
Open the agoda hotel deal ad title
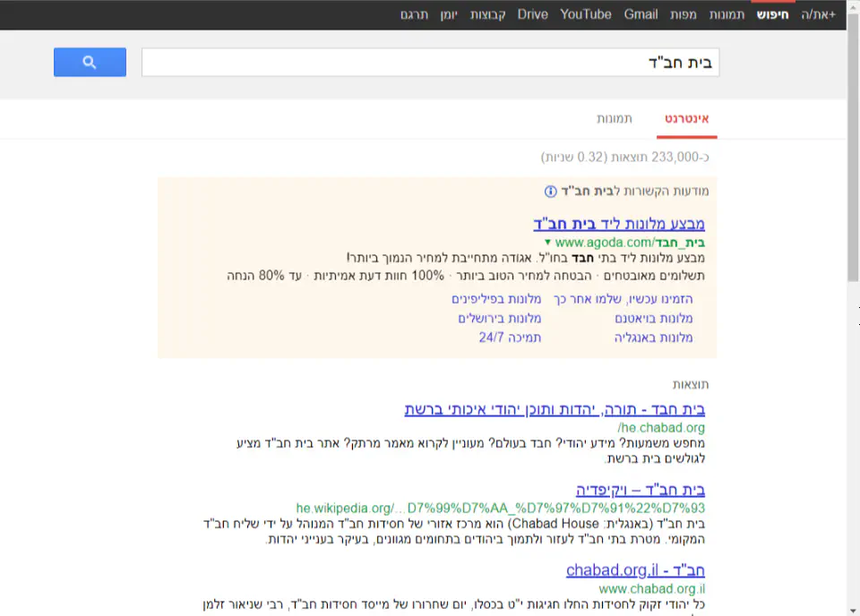(619, 223)
